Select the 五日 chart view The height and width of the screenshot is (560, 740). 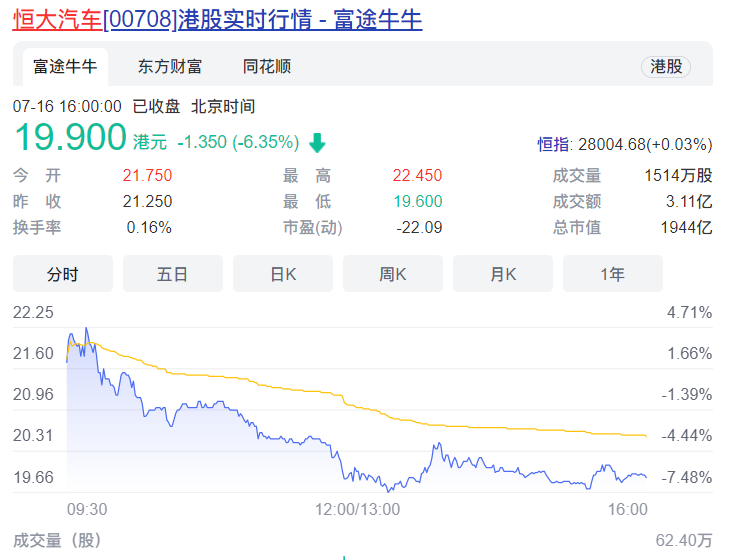pos(173,274)
